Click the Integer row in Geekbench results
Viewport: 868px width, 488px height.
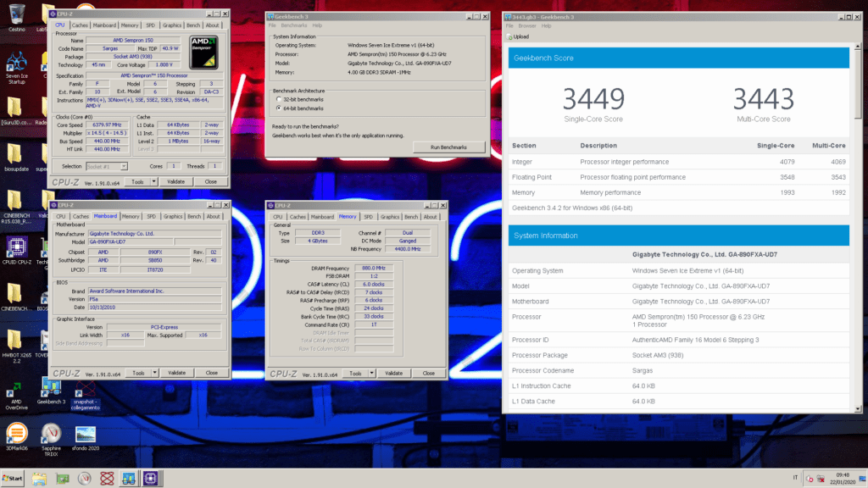(x=679, y=162)
